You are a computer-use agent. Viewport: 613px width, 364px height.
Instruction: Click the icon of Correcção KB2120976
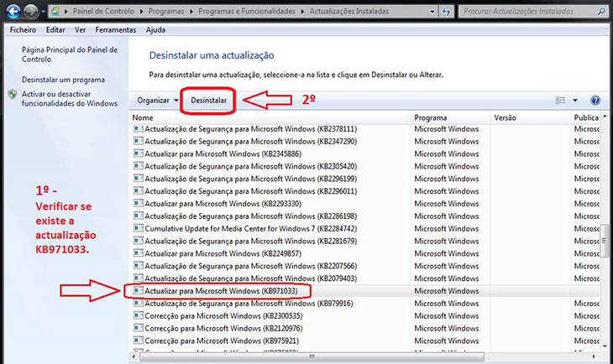pyautogui.click(x=138, y=328)
